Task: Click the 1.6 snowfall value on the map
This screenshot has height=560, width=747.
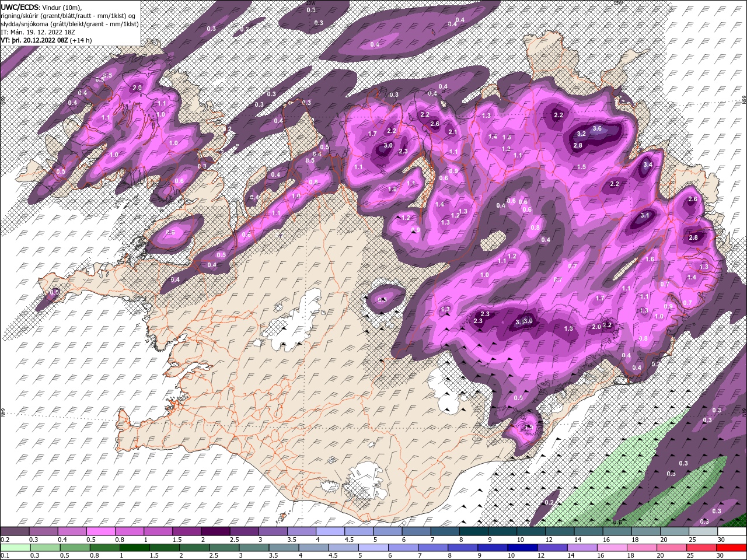Action: pos(650,259)
